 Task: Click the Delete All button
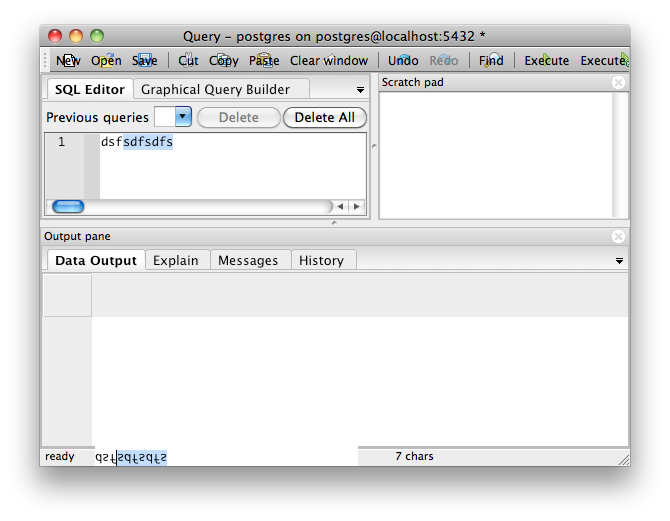pos(324,117)
